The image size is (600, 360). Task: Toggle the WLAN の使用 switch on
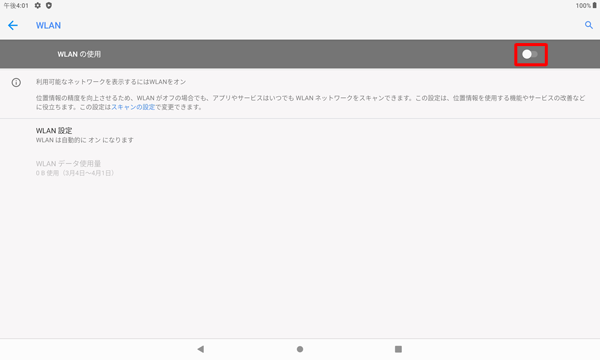coord(530,54)
